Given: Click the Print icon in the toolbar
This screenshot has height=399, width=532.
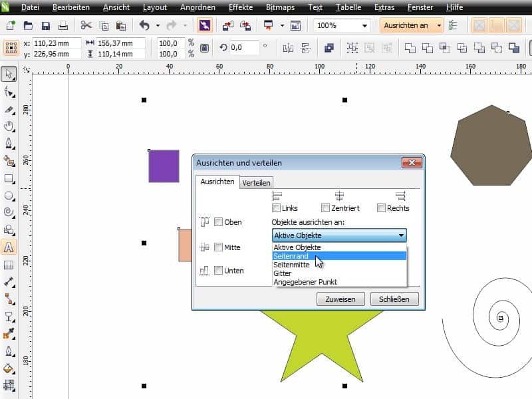Looking at the screenshot, I should click(63, 26).
